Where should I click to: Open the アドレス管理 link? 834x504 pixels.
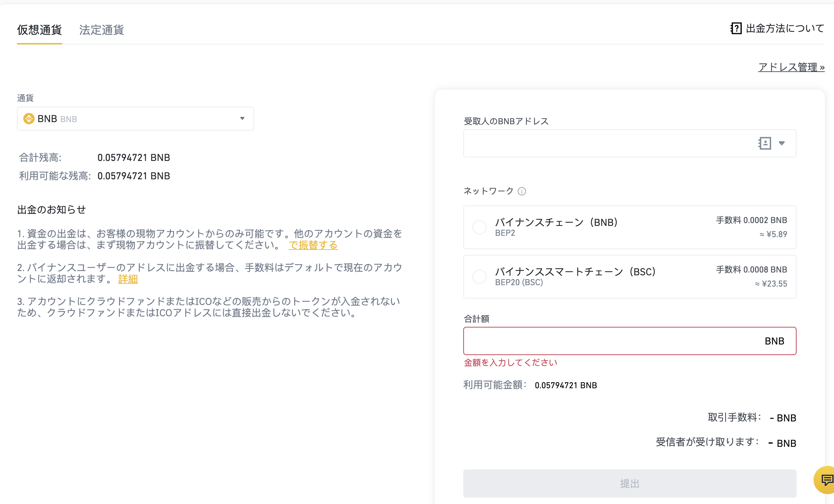[x=791, y=67]
